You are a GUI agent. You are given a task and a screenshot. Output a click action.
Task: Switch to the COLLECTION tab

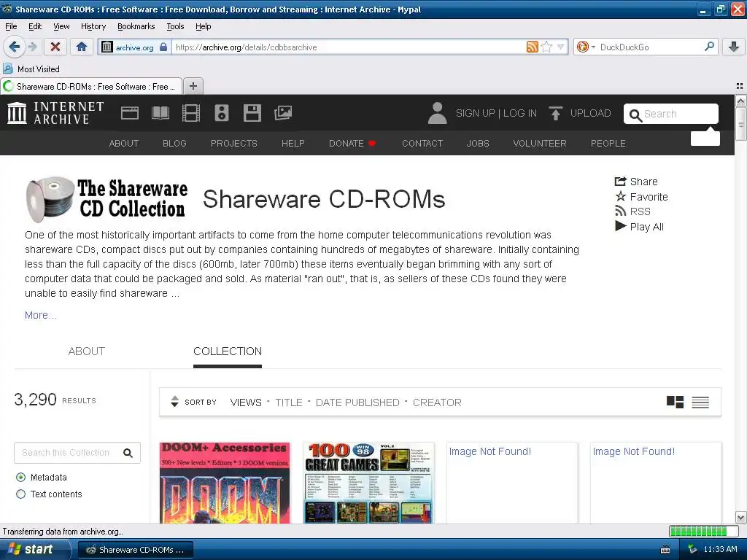coord(228,351)
